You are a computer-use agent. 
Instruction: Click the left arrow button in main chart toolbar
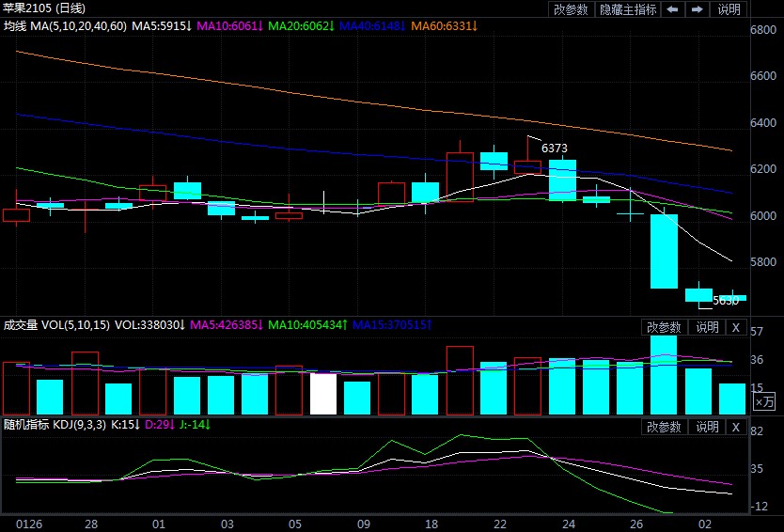tap(673, 9)
